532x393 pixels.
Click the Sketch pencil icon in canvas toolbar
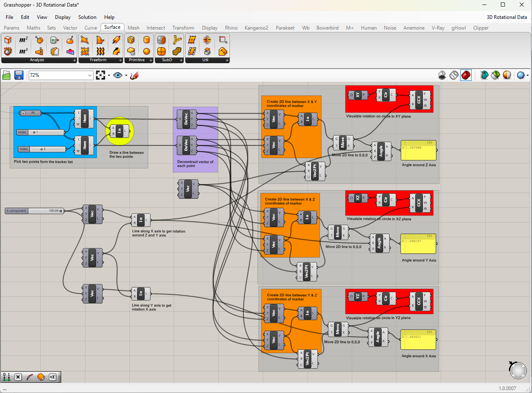tap(134, 75)
